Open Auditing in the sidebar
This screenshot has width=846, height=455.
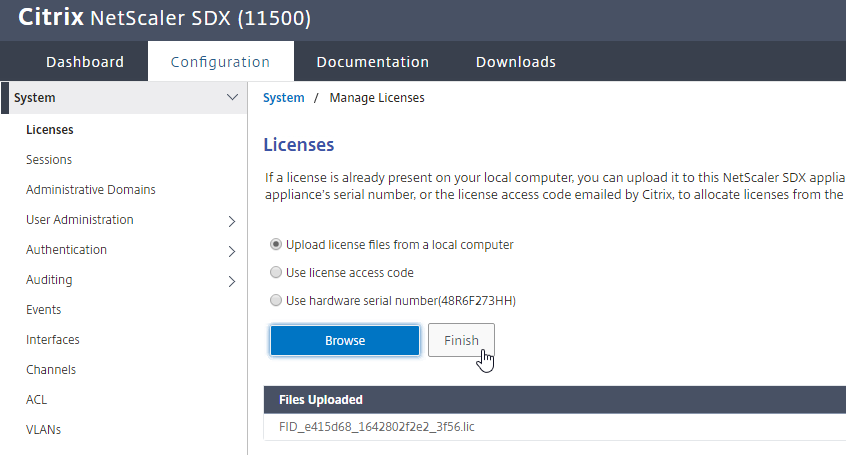49,280
